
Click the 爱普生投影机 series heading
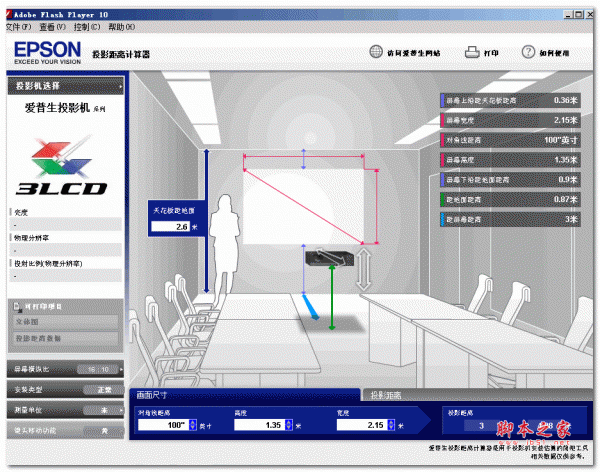coord(65,108)
